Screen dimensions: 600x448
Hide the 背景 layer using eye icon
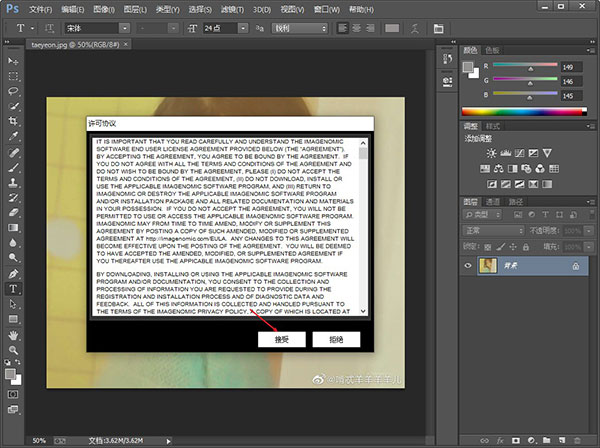468,266
